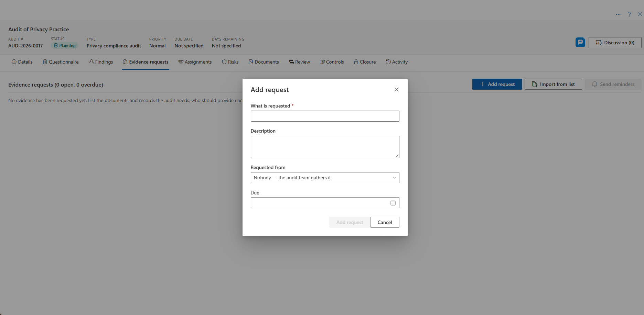Click audit number AUD-2026-0017

pos(25,46)
